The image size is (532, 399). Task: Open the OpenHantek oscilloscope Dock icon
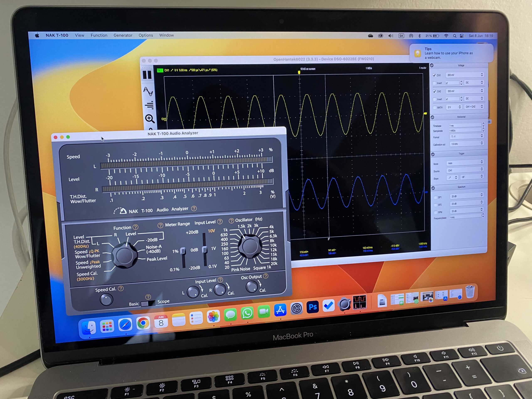359,303
